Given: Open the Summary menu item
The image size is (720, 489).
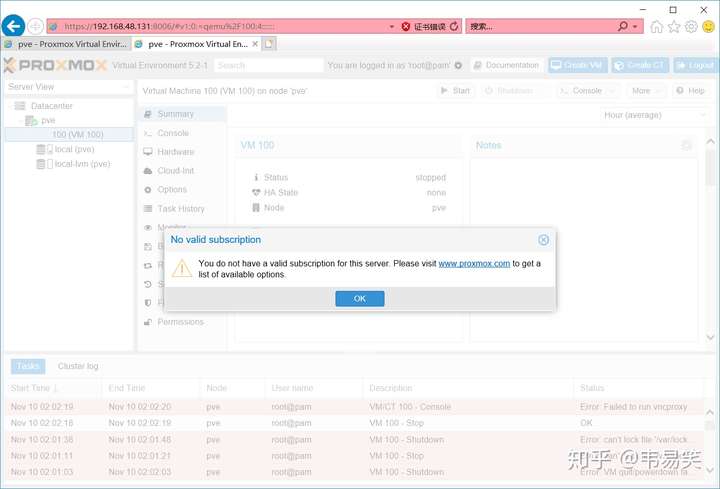Looking at the screenshot, I should point(181,114).
